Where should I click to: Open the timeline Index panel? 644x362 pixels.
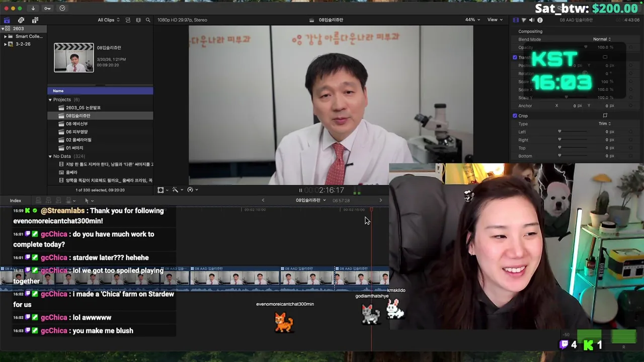(x=16, y=201)
